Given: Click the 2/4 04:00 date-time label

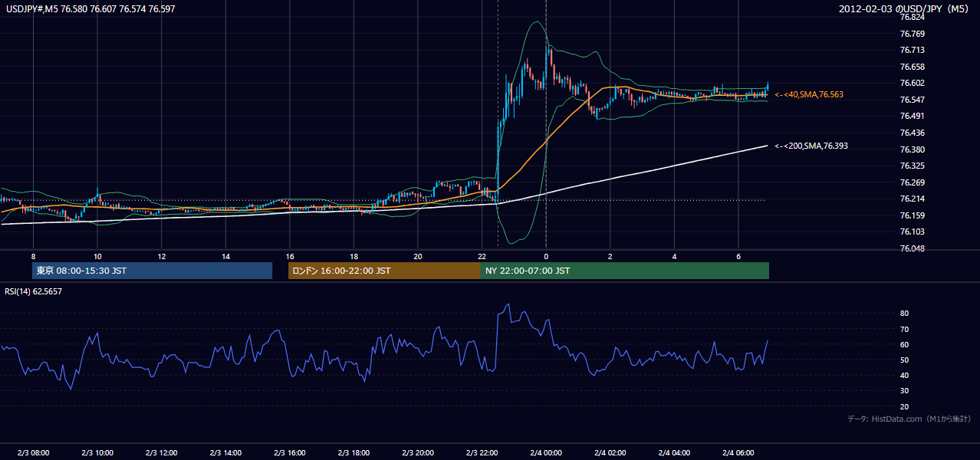Looking at the screenshot, I should point(673,452).
